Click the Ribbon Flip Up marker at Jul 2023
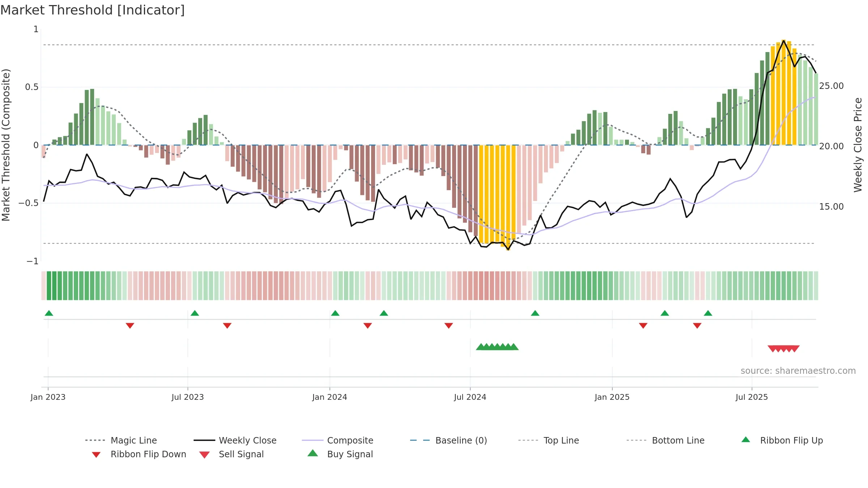Viewport: 868px width, 488px height. click(195, 313)
